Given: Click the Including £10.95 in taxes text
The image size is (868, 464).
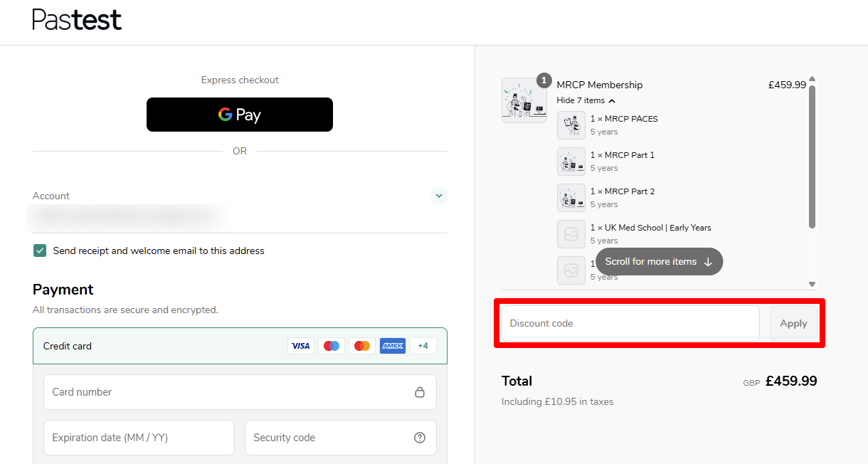Looking at the screenshot, I should pos(557,401).
